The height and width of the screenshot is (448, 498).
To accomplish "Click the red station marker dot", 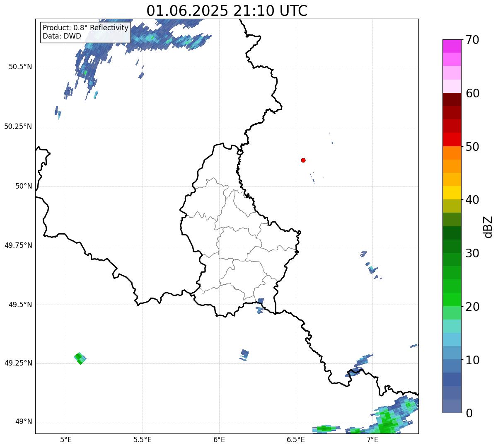I will pyautogui.click(x=303, y=160).
